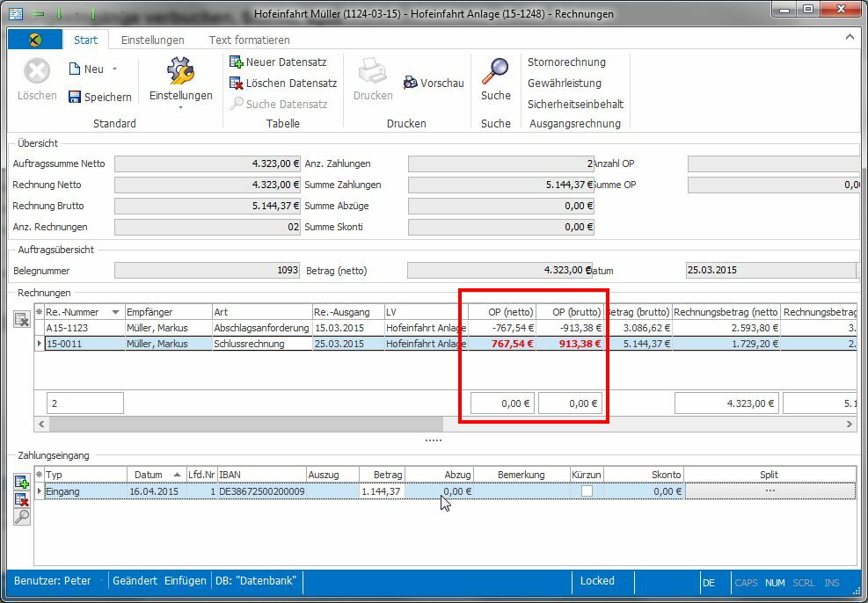Click Stornorechnung command

click(566, 62)
